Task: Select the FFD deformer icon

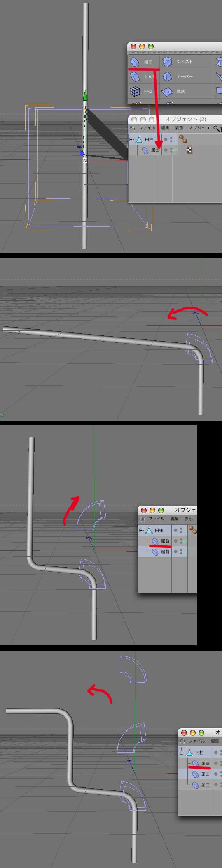Action: click(135, 91)
